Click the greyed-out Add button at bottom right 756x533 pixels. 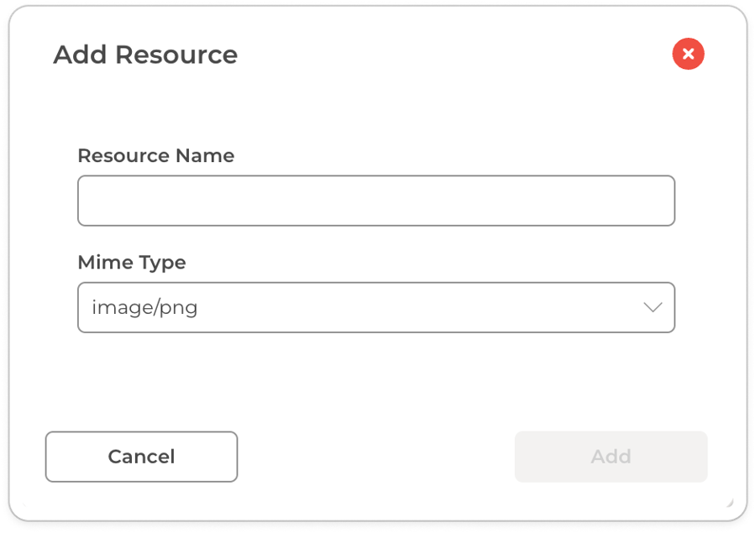pos(611,457)
